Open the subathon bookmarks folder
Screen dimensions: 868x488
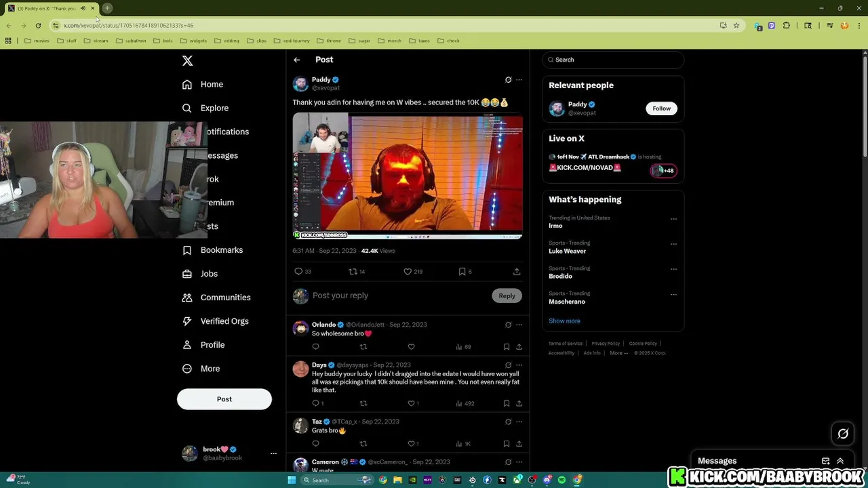click(x=131, y=41)
